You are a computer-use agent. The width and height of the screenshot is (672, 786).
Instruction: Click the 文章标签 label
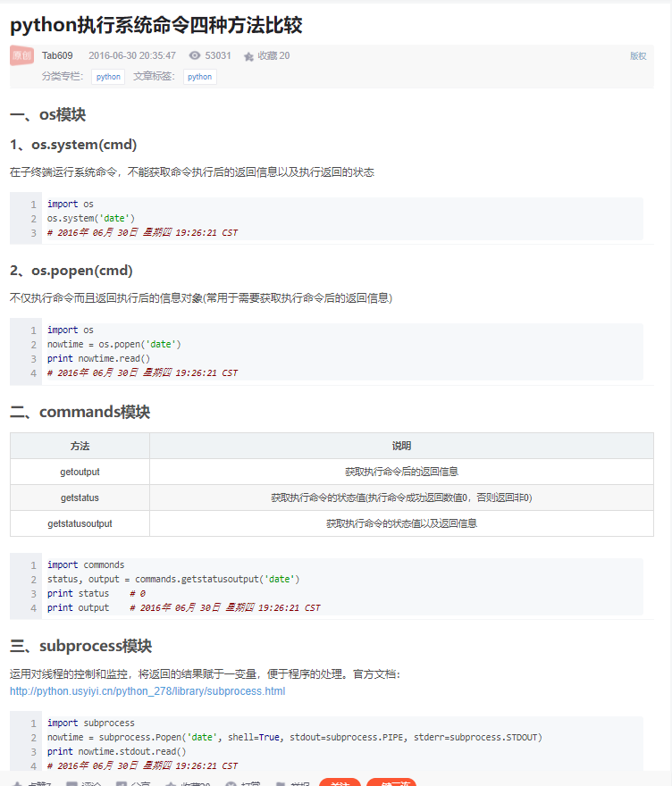154,76
